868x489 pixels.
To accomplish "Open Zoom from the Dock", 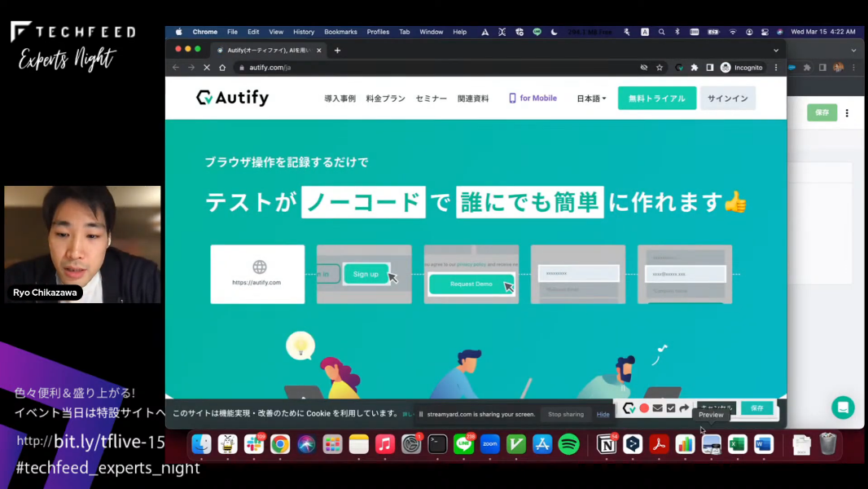I will 490,444.
